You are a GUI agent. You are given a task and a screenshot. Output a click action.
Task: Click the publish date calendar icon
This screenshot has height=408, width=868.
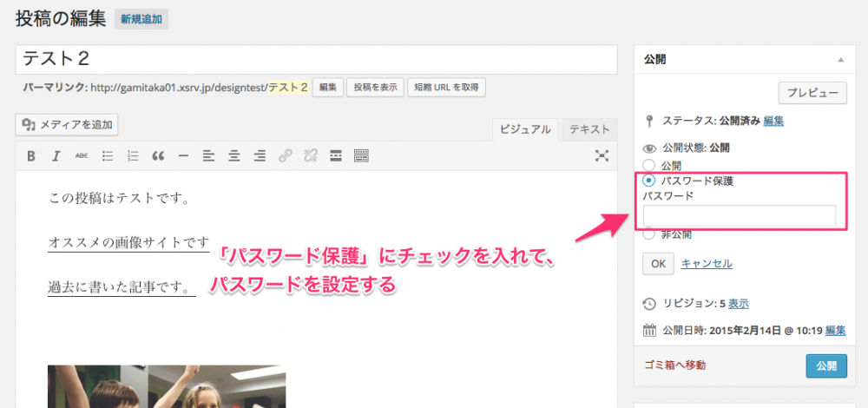coord(649,331)
